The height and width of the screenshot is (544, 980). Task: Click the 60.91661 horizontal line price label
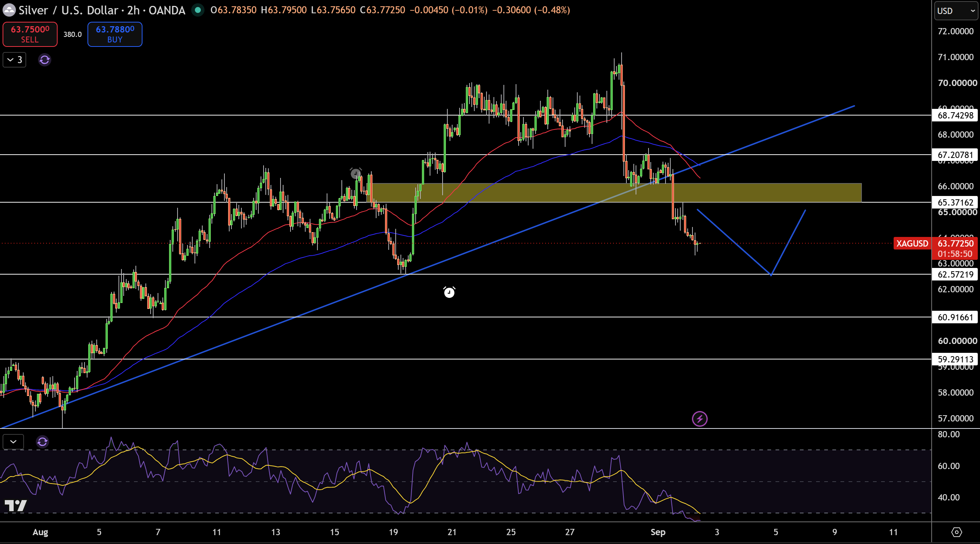[955, 317]
